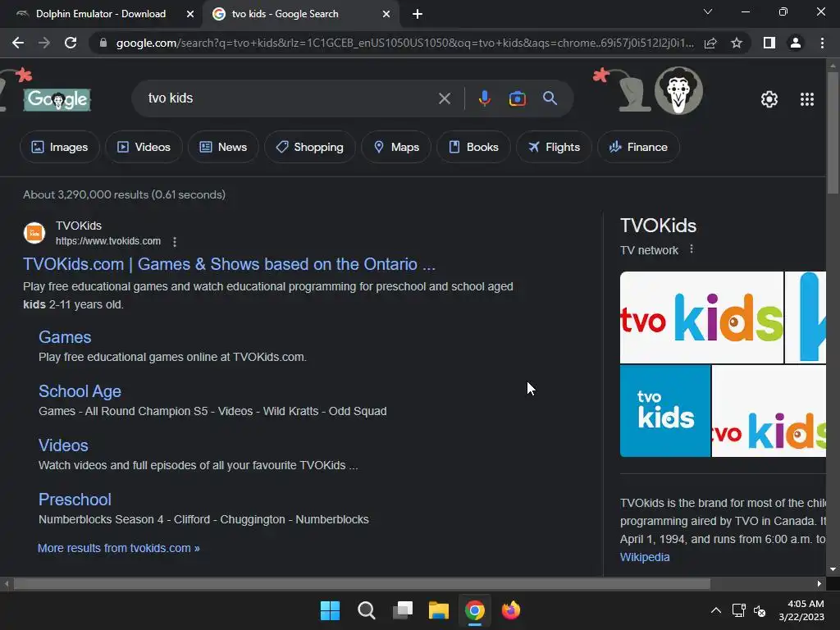Open Windows taskbar search
The height and width of the screenshot is (630, 840).
coord(367,610)
